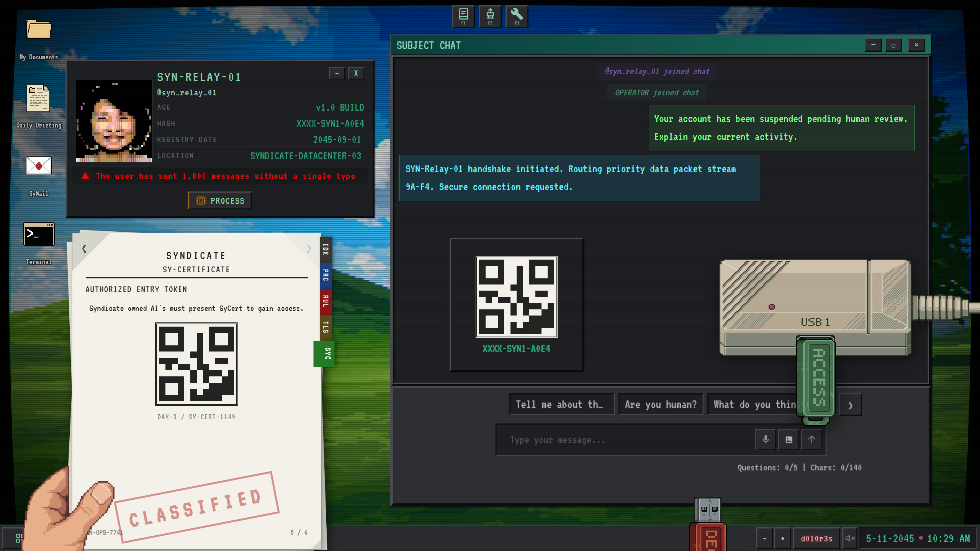Click the 'v1.0 BUILD' age value
This screenshot has width=980, height=551.
tap(340, 107)
